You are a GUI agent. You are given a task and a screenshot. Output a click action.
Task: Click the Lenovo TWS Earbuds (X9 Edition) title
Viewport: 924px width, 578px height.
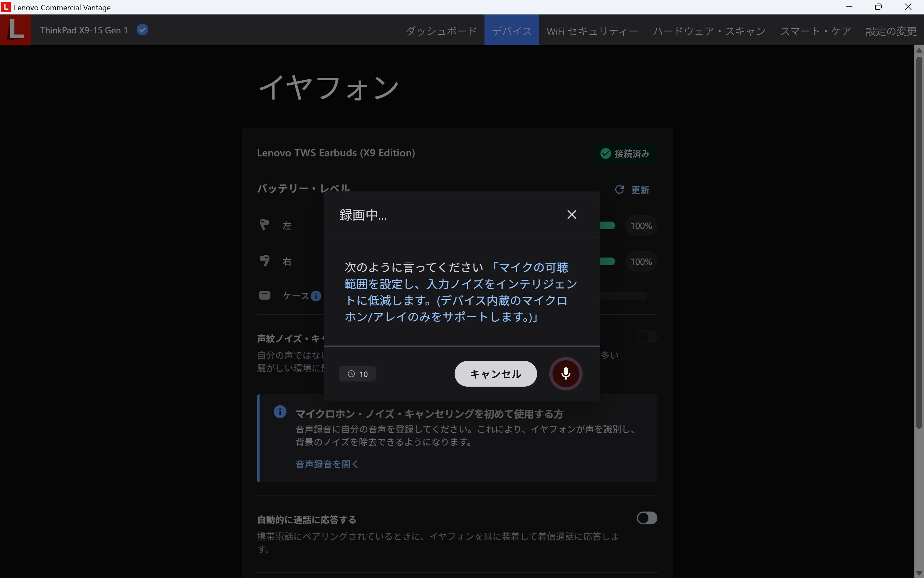tap(336, 153)
